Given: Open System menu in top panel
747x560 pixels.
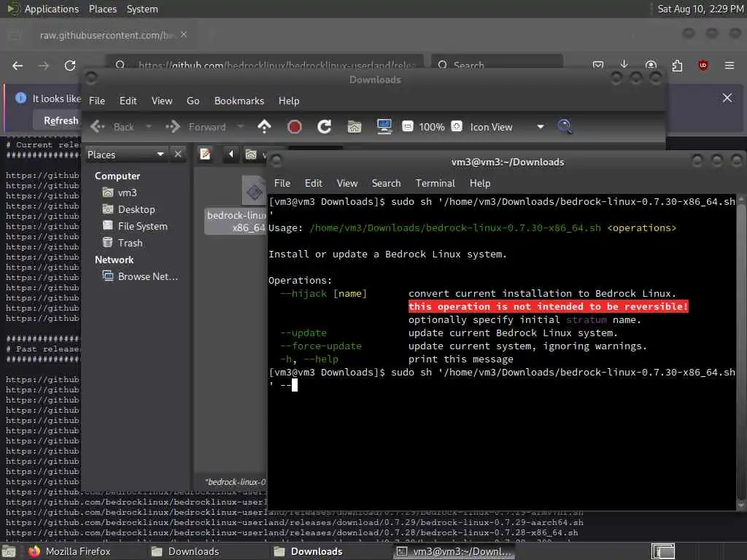Looking at the screenshot, I should pos(142,9).
